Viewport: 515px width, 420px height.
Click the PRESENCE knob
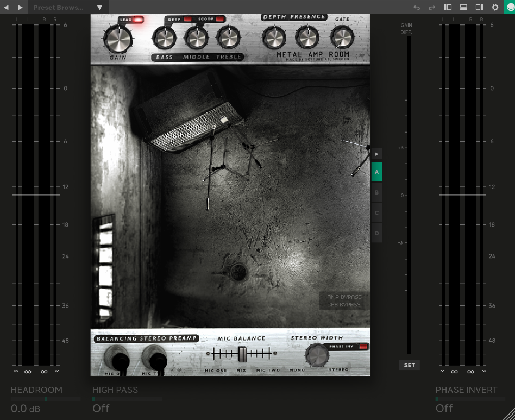307,38
